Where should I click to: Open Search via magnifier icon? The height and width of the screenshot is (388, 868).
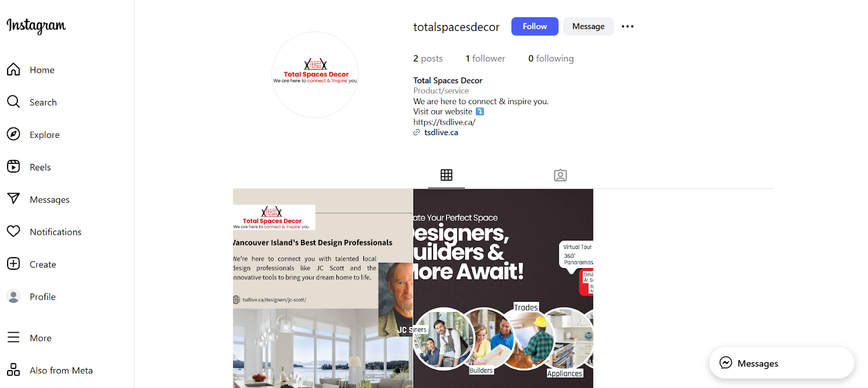[14, 102]
